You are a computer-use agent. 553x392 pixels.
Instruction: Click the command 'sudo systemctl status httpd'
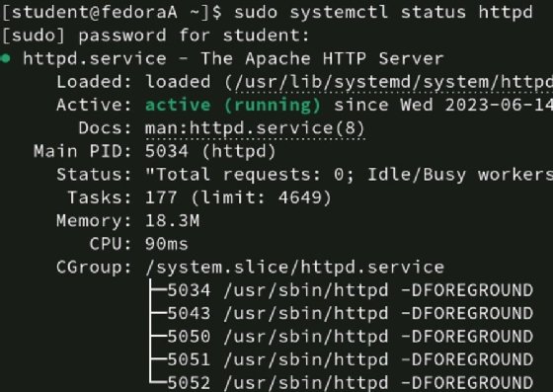point(383,12)
